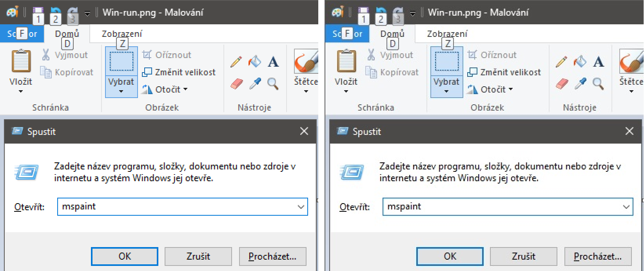This screenshot has width=644, height=271.
Task: Select the Eraser tool in right Paint window
Action: click(x=562, y=84)
